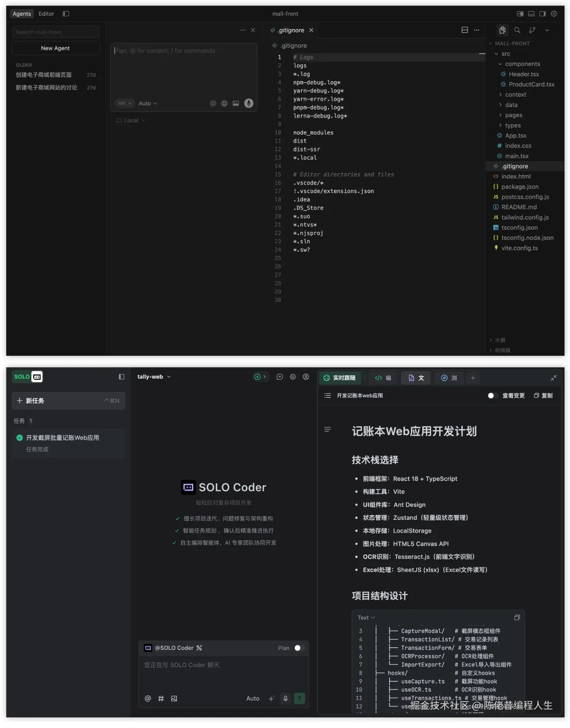
Task: Switch to Agents tab in top bar
Action: pyautogui.click(x=22, y=14)
